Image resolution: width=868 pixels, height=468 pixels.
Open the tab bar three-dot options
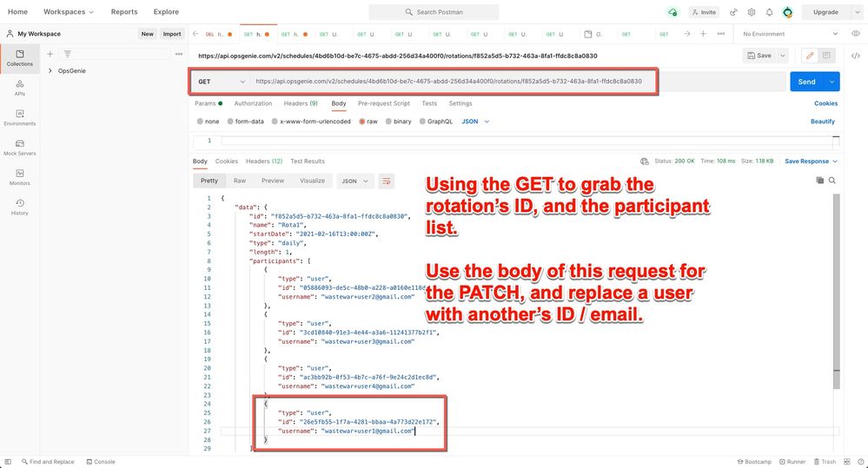(x=721, y=34)
